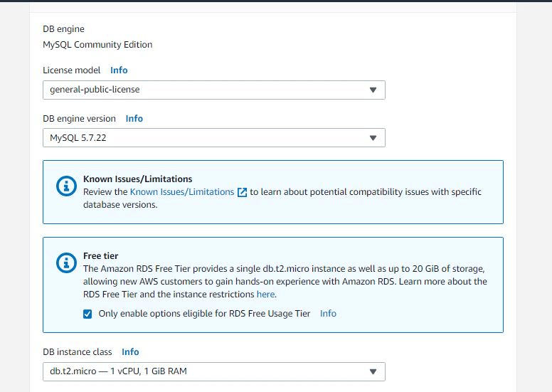This screenshot has width=552, height=392.
Task: Click the Free tier heading
Action: coord(101,255)
